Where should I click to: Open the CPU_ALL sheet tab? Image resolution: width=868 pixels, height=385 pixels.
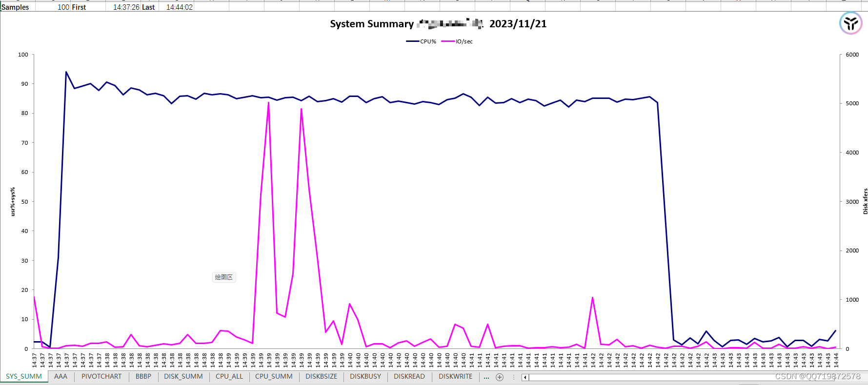coord(229,377)
